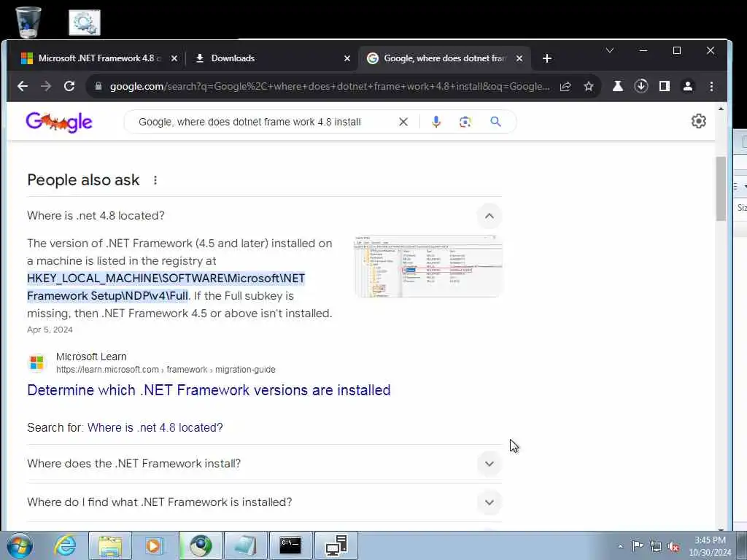The width and height of the screenshot is (747, 560).
Task: Go back with the browser back arrow
Action: pyautogui.click(x=23, y=86)
